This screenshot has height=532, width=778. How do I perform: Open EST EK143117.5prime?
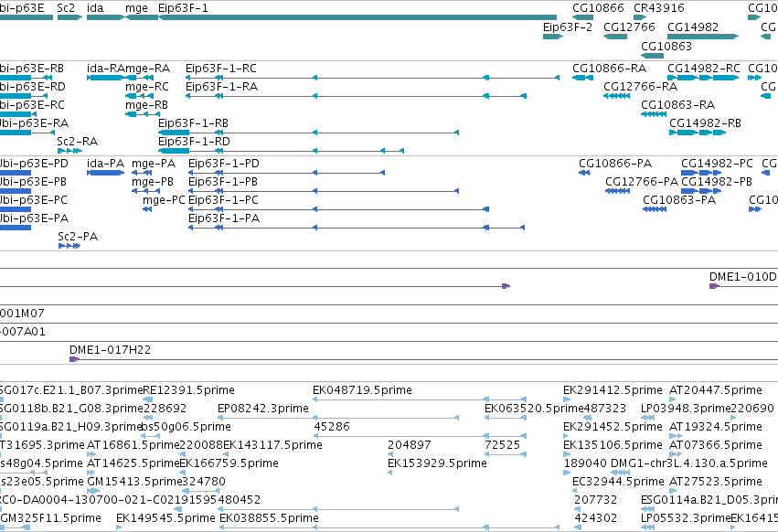pos(273,445)
